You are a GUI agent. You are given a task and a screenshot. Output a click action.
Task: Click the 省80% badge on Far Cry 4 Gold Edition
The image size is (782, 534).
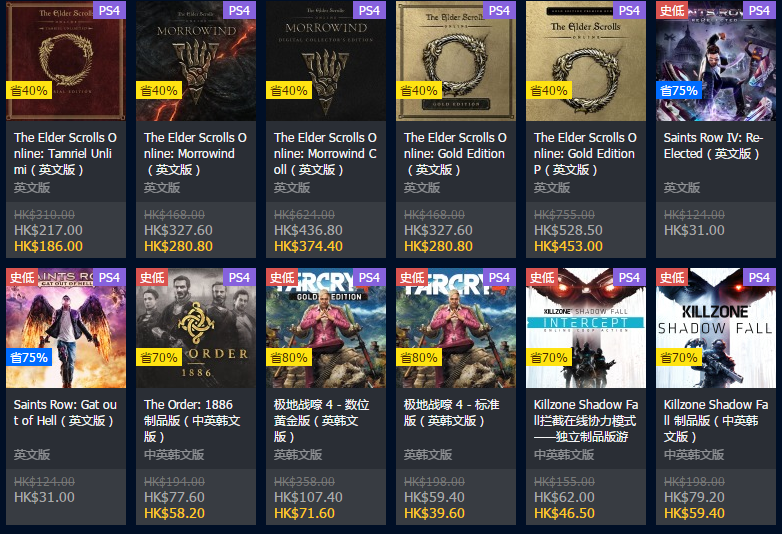coord(289,357)
